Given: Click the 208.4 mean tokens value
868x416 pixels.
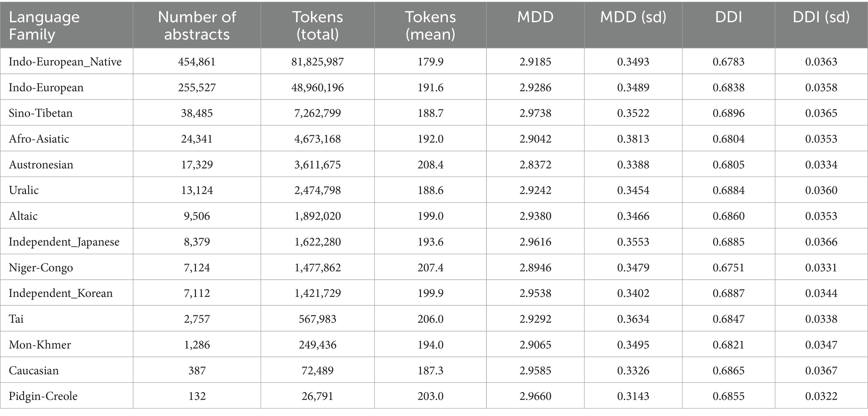Looking at the screenshot, I should point(430,164).
